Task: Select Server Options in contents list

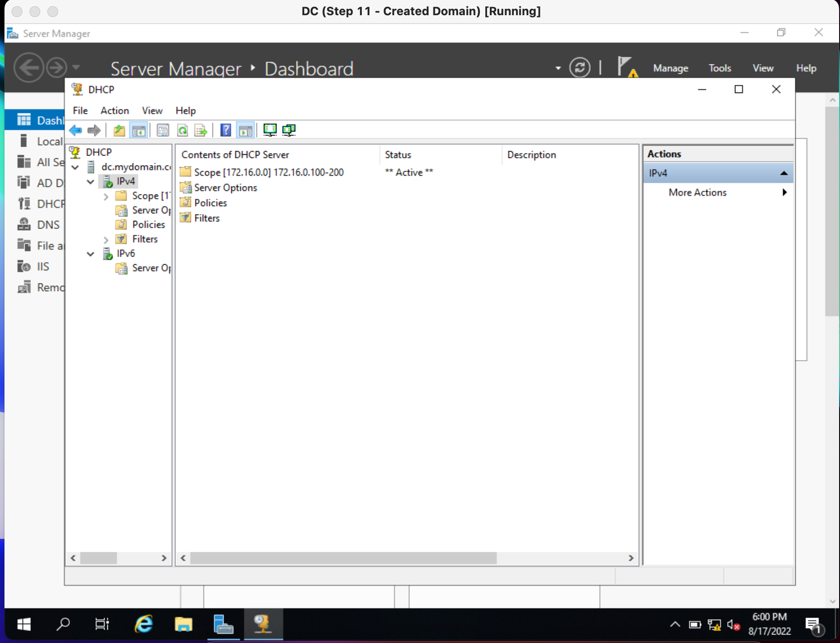Action: pyautogui.click(x=225, y=188)
